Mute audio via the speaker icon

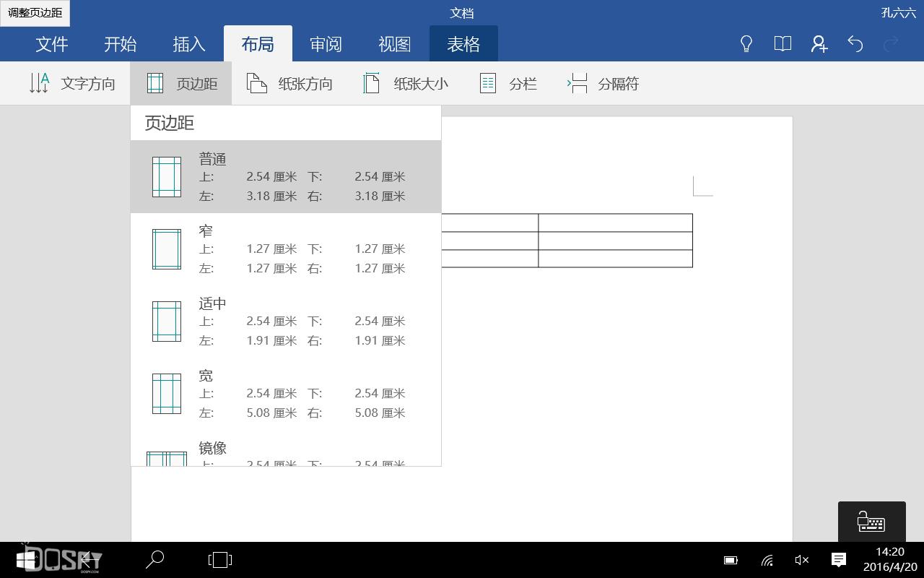pos(801,560)
